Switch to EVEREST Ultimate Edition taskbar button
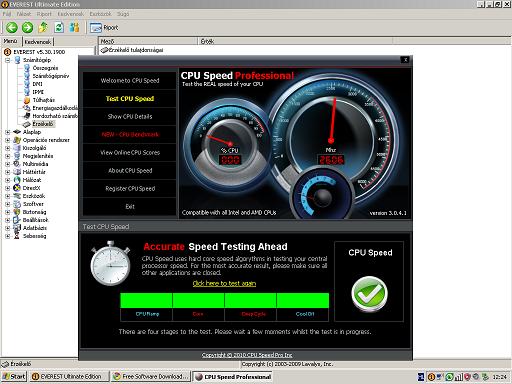Viewport: 512px width, 384px height. click(69, 377)
